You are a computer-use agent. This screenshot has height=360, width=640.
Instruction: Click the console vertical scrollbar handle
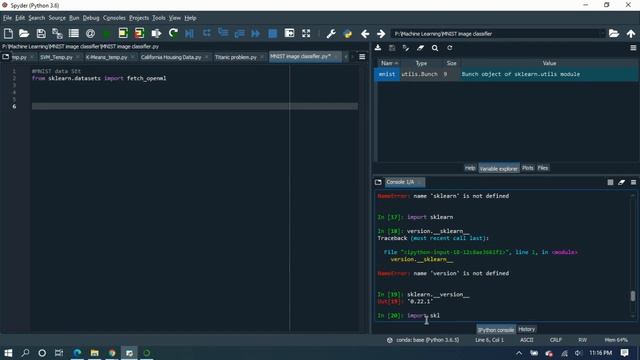(633, 296)
